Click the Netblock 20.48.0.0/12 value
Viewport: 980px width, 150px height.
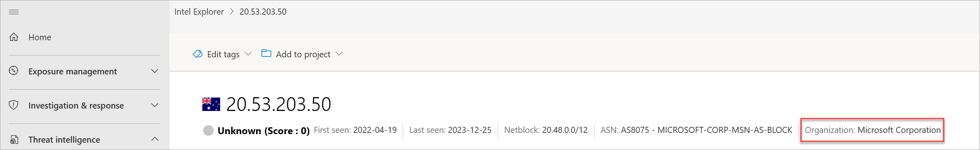coord(565,130)
